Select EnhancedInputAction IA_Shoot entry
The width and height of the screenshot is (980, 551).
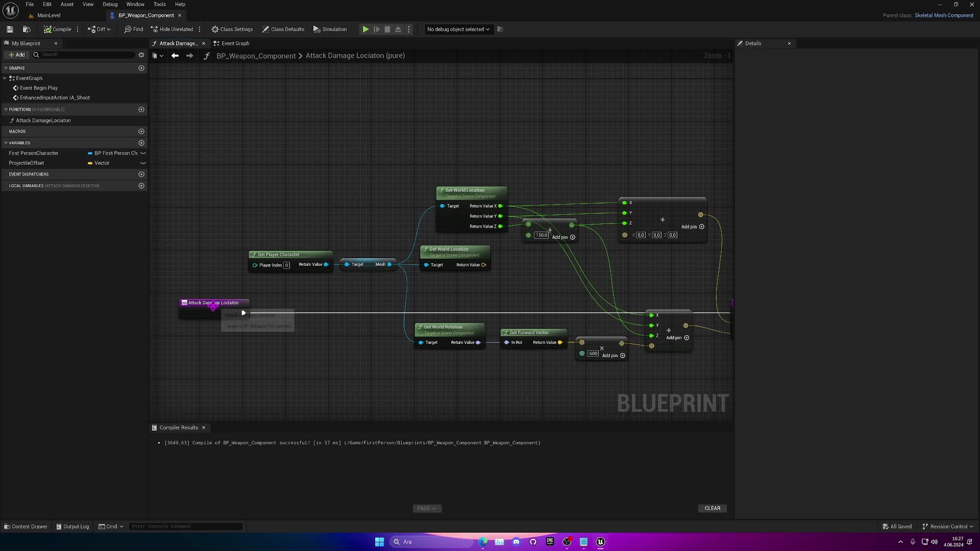55,97
